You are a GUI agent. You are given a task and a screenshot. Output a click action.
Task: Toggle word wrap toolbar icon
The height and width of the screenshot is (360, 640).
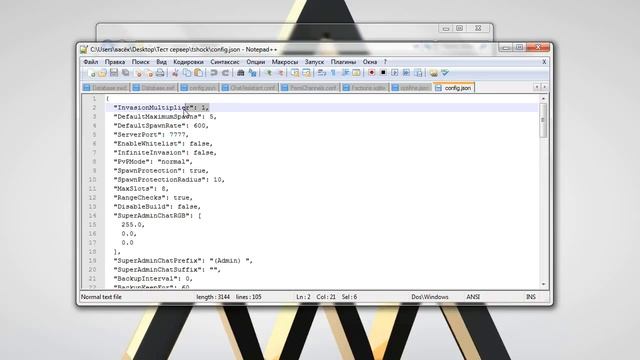(x=321, y=73)
